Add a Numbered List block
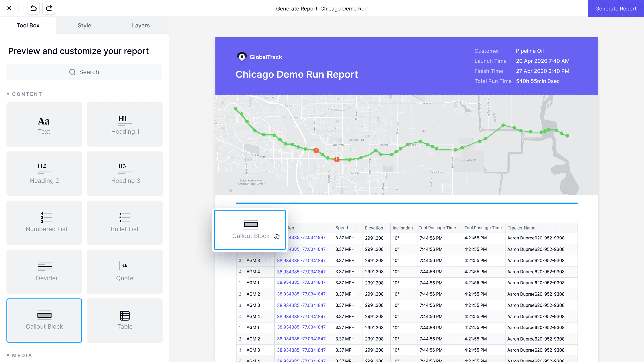644x362 pixels. point(44,222)
